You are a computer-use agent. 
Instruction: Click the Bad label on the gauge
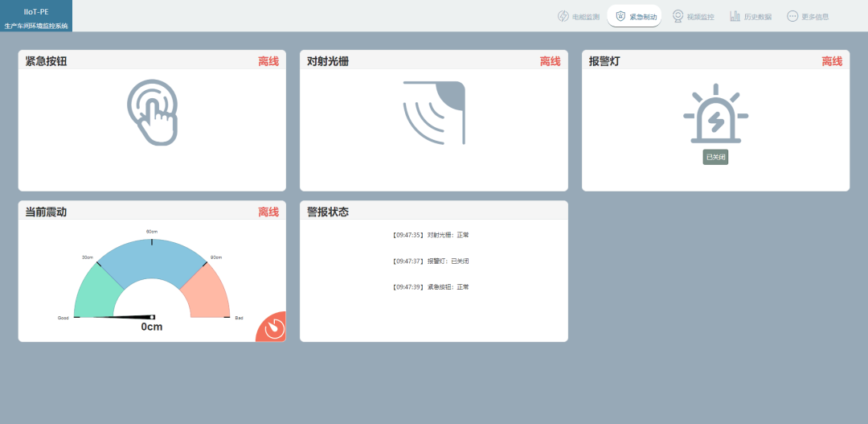(x=240, y=318)
